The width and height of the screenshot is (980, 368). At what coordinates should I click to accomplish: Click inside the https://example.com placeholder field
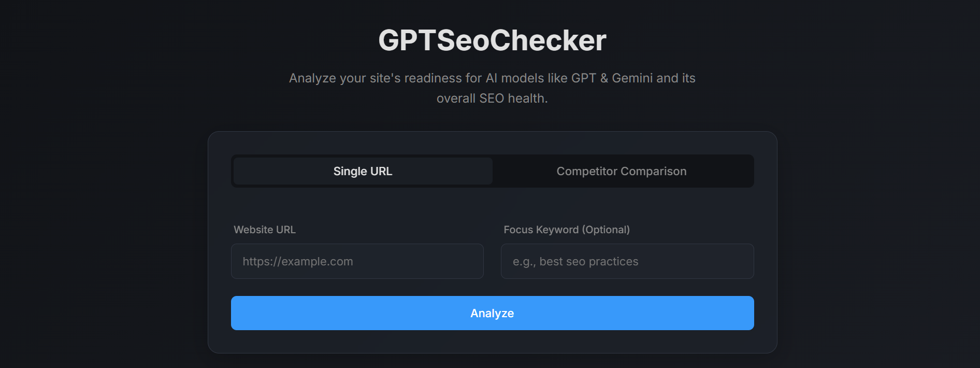pos(357,261)
